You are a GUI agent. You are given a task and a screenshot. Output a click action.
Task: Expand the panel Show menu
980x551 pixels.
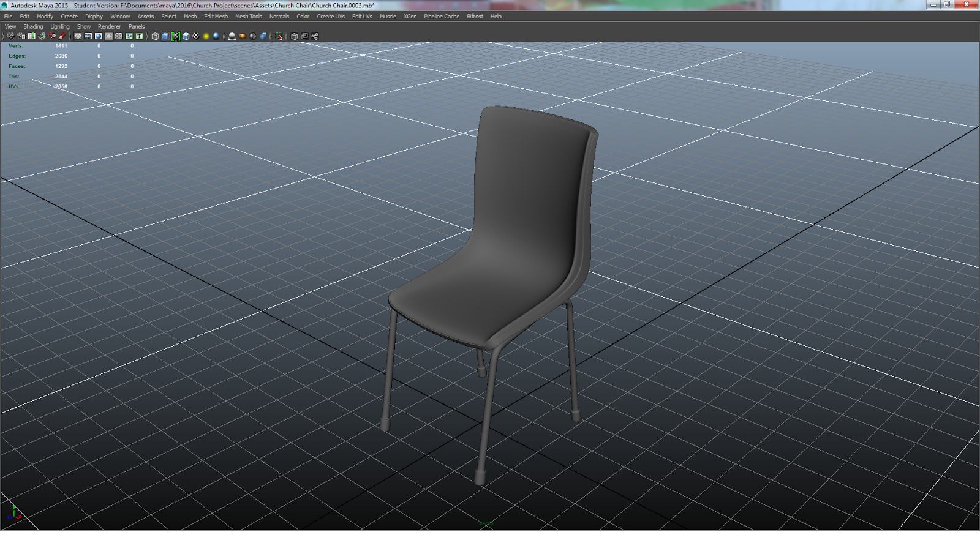pyautogui.click(x=84, y=27)
